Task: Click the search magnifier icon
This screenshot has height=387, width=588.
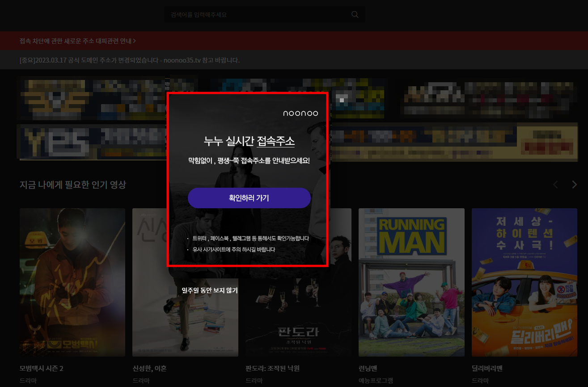Action: pyautogui.click(x=355, y=14)
